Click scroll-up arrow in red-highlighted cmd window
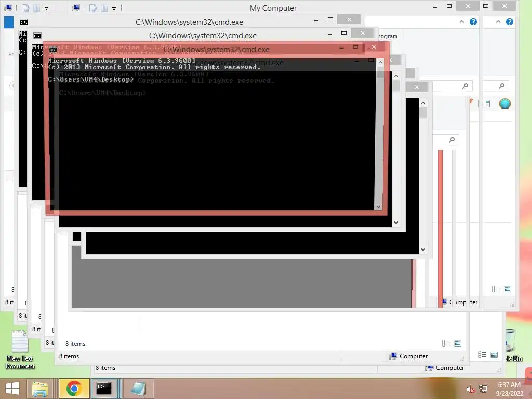Screen dimensions: 532x399 pyautogui.click(x=380, y=63)
